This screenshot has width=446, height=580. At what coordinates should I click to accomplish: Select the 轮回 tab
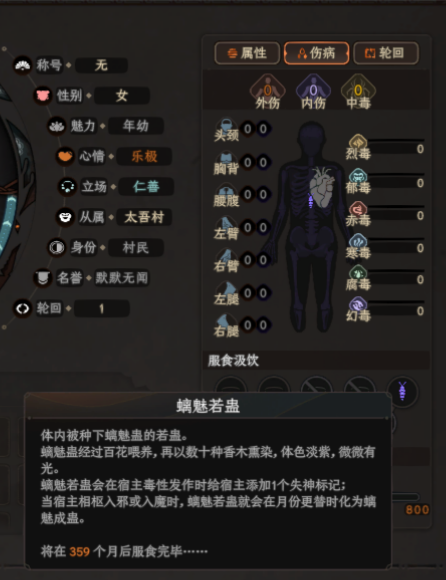coord(386,53)
